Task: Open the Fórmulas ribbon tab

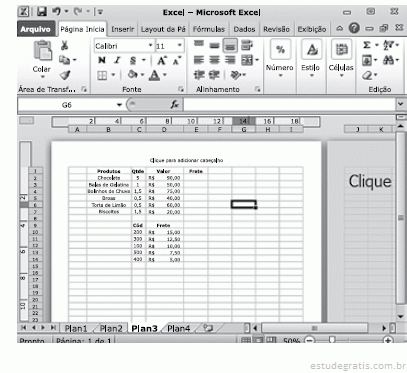Action: (209, 29)
